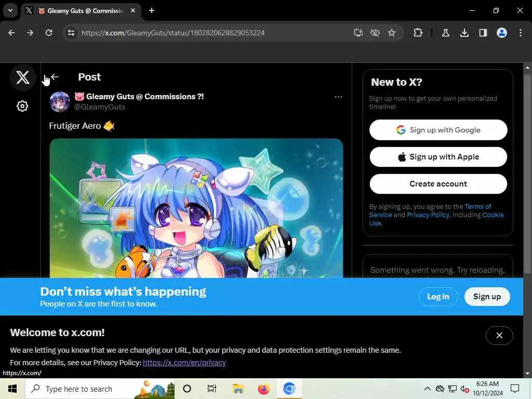Open the Chrome Labs flask icon

tap(445, 33)
